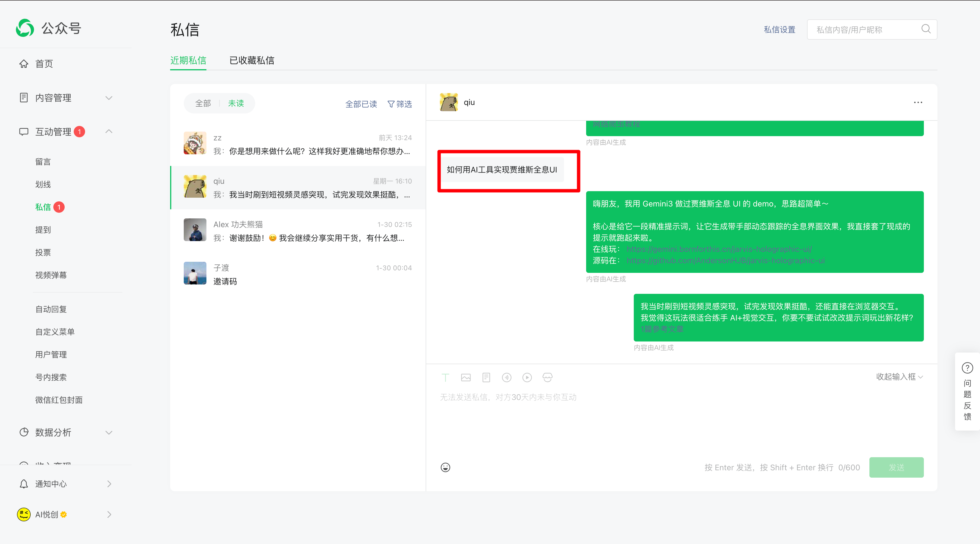Click the text message icon in reply toolbar

pos(445,377)
